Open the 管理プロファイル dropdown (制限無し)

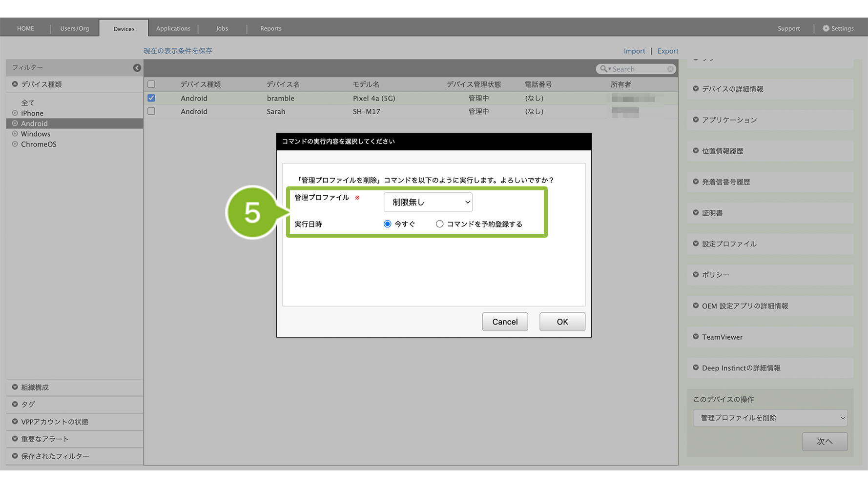coord(428,202)
